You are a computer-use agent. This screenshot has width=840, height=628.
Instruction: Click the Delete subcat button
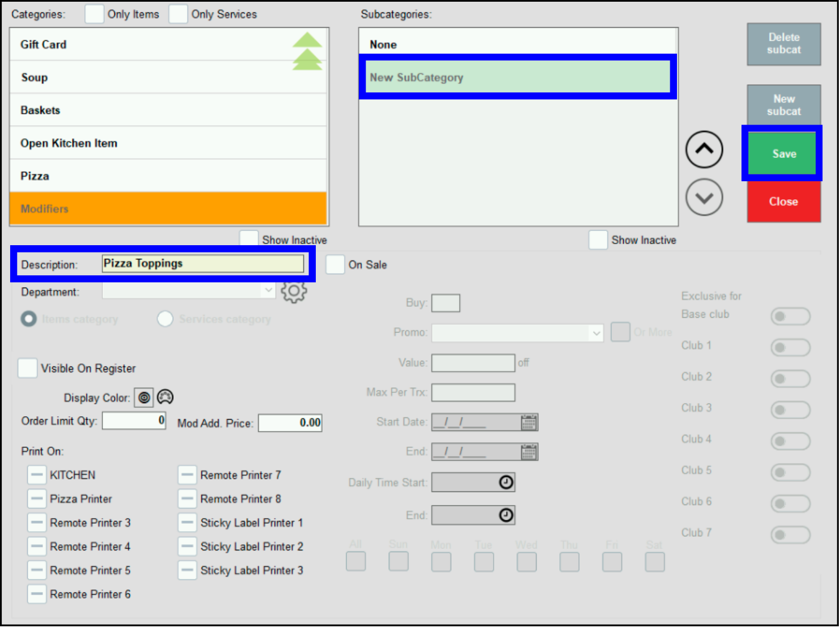point(784,44)
